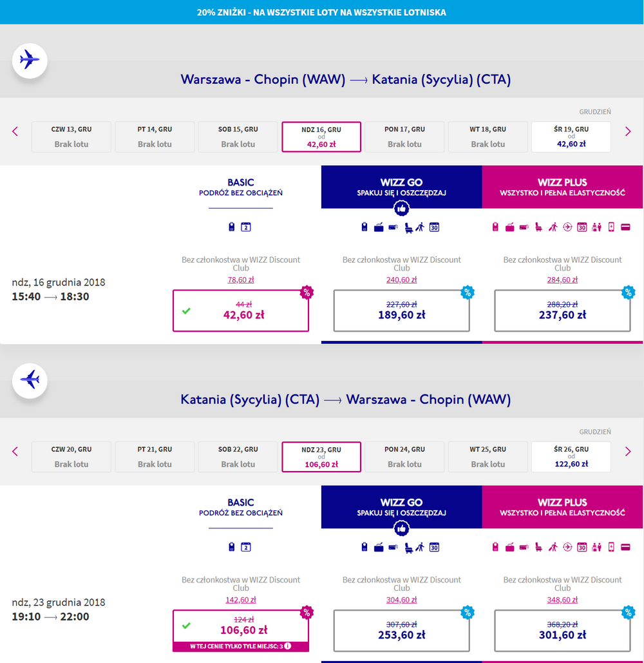This screenshot has width=644, height=663.
Task: Show earlier return dates with left arrow
Action: pos(15,452)
